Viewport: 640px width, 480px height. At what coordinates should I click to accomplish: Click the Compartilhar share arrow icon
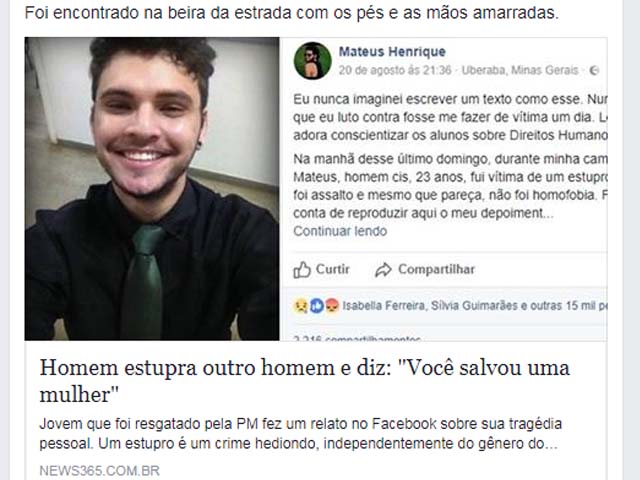click(383, 270)
